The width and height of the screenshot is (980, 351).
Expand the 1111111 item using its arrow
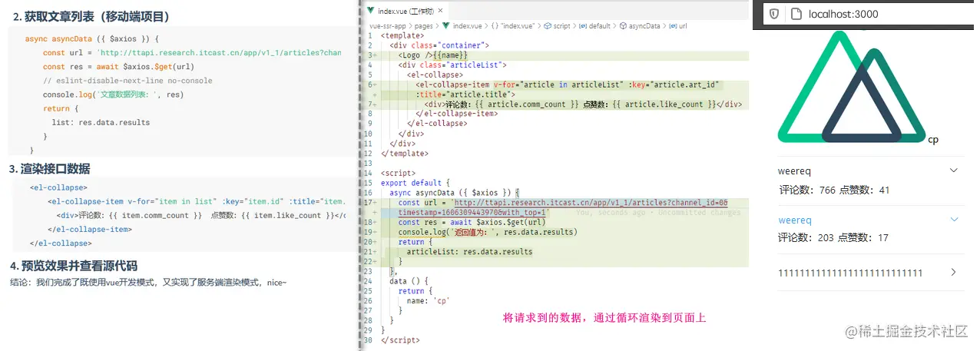[954, 273]
